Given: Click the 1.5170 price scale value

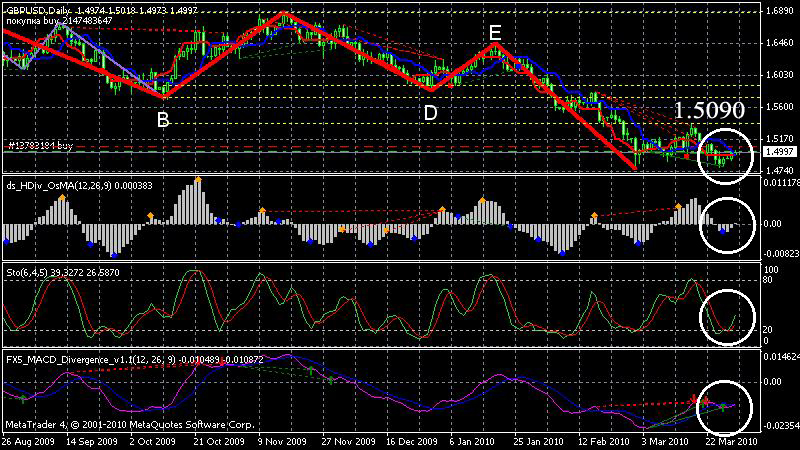Looking at the screenshot, I should pyautogui.click(x=780, y=138).
